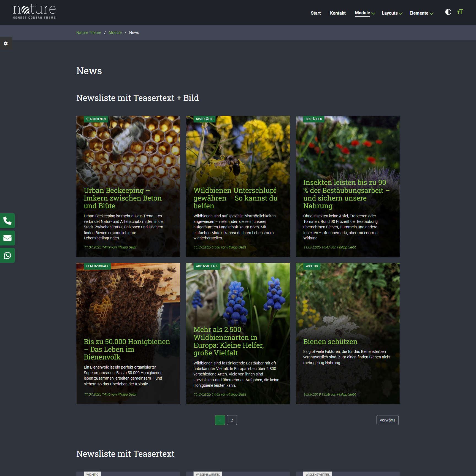Open the Elemente menu item

click(x=419, y=13)
